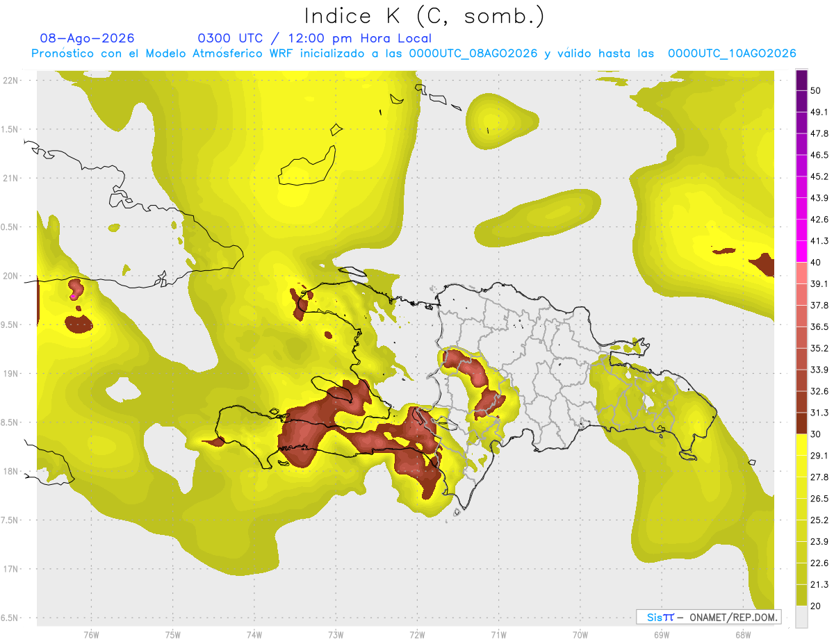Click the "31.3" color scale label
The image size is (834, 644).
pyautogui.click(x=819, y=413)
